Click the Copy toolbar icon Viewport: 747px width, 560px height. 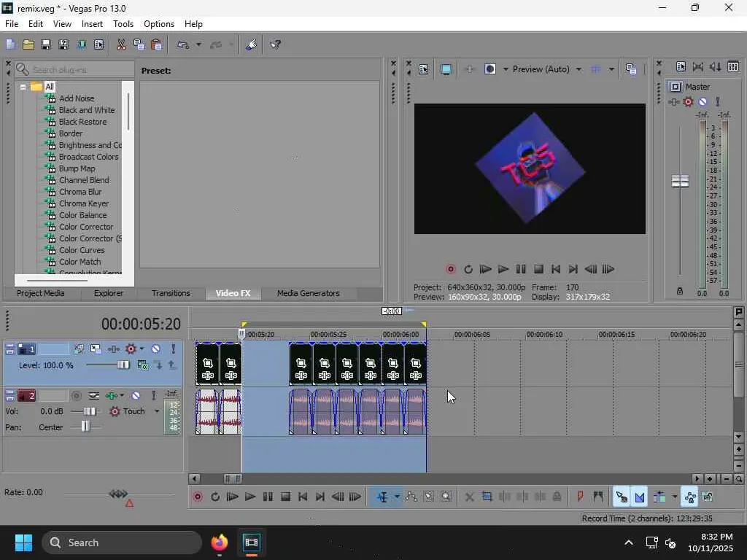(x=139, y=44)
